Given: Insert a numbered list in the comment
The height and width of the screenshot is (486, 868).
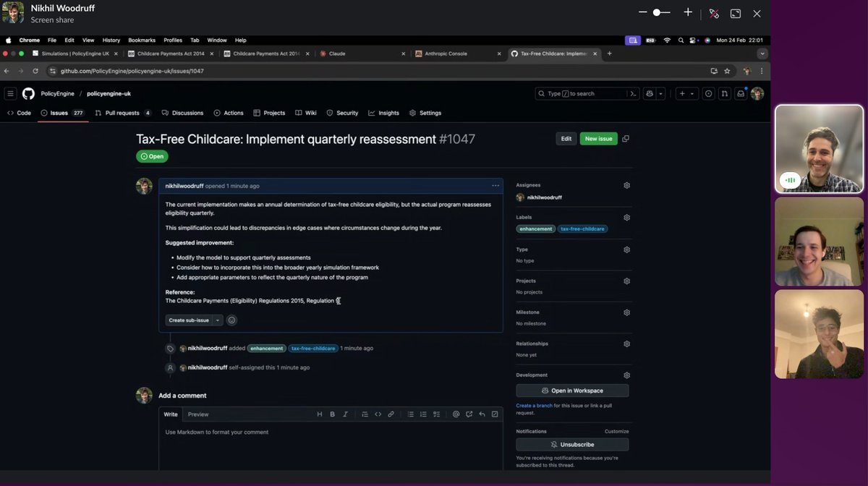Looking at the screenshot, I should 424,414.
